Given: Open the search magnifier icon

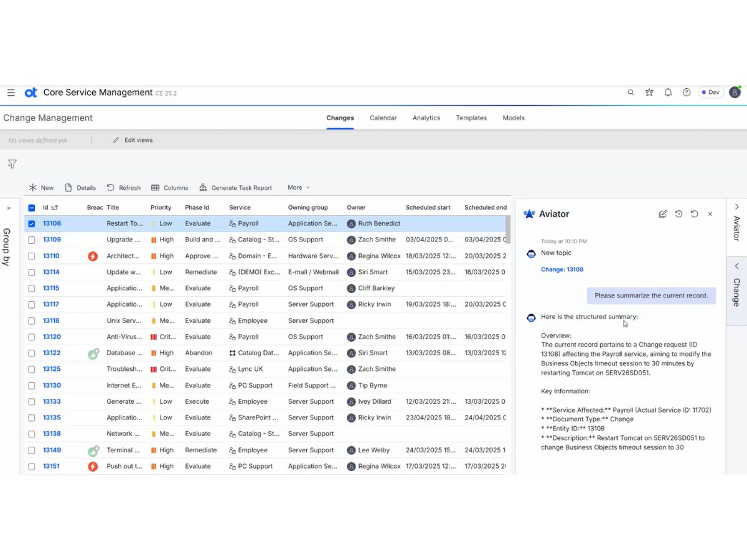Looking at the screenshot, I should click(x=631, y=92).
